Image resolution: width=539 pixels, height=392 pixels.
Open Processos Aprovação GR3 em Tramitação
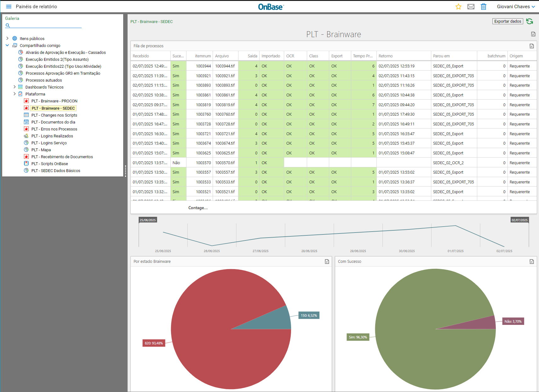point(63,73)
